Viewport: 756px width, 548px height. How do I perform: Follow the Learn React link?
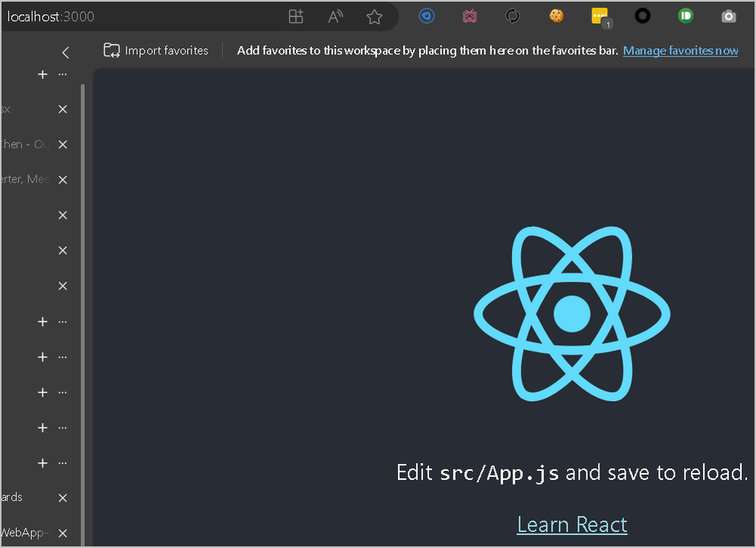(572, 525)
